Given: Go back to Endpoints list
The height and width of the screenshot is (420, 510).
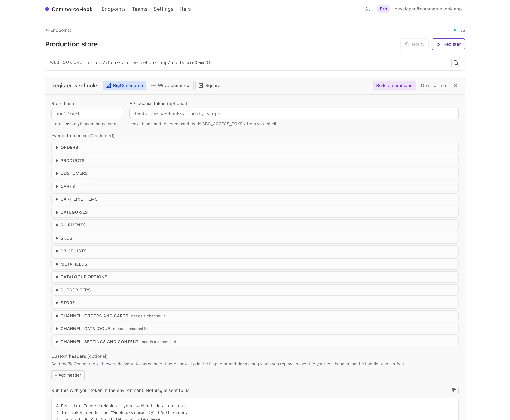Looking at the screenshot, I should click(58, 30).
